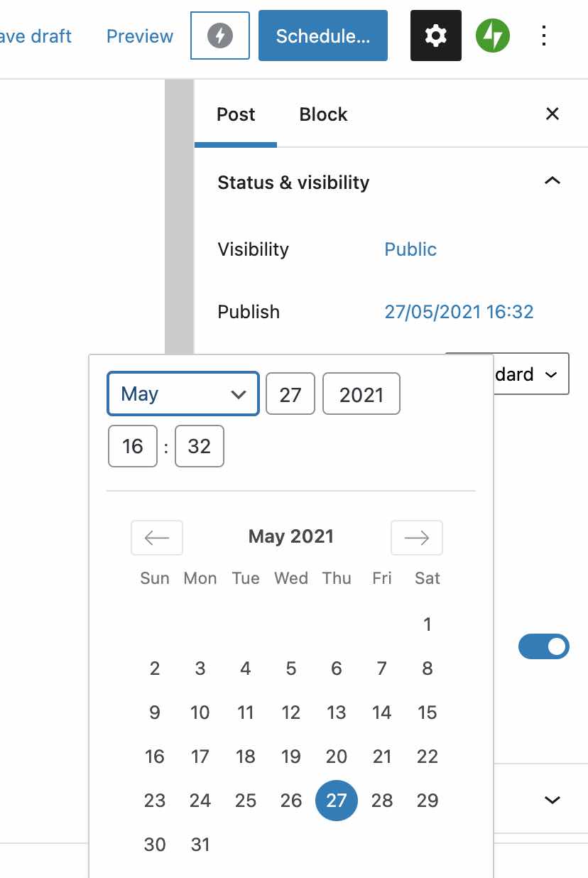Toggle the blue switch in sidebar

(544, 646)
